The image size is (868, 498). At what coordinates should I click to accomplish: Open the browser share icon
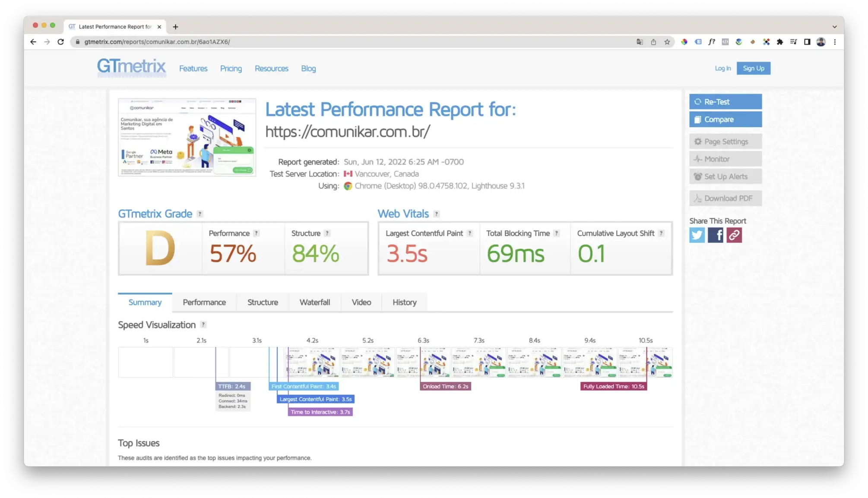653,42
